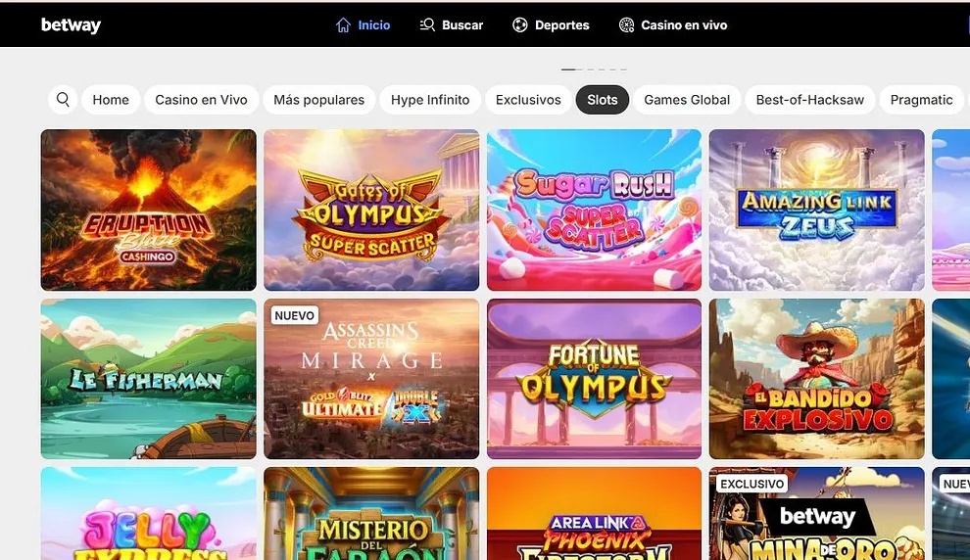The height and width of the screenshot is (560, 970).
Task: Click the Deportes soccer ball icon
Action: 520,24
